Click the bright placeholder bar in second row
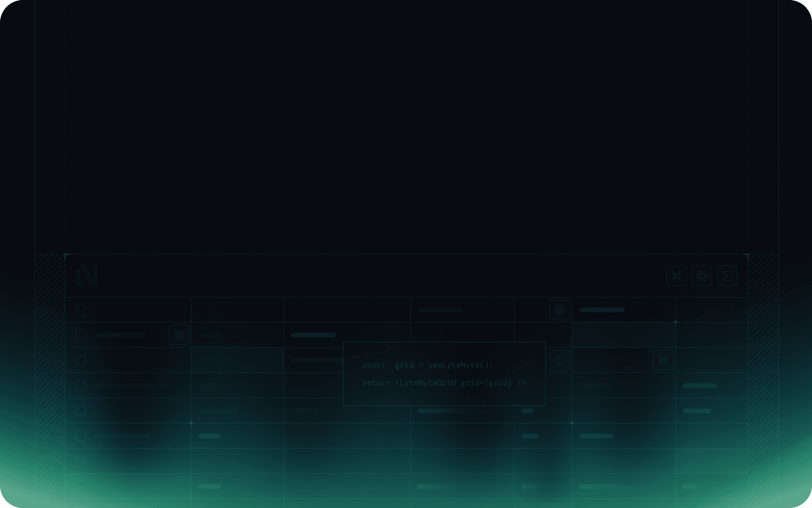The width and height of the screenshot is (812, 508). pos(313,335)
